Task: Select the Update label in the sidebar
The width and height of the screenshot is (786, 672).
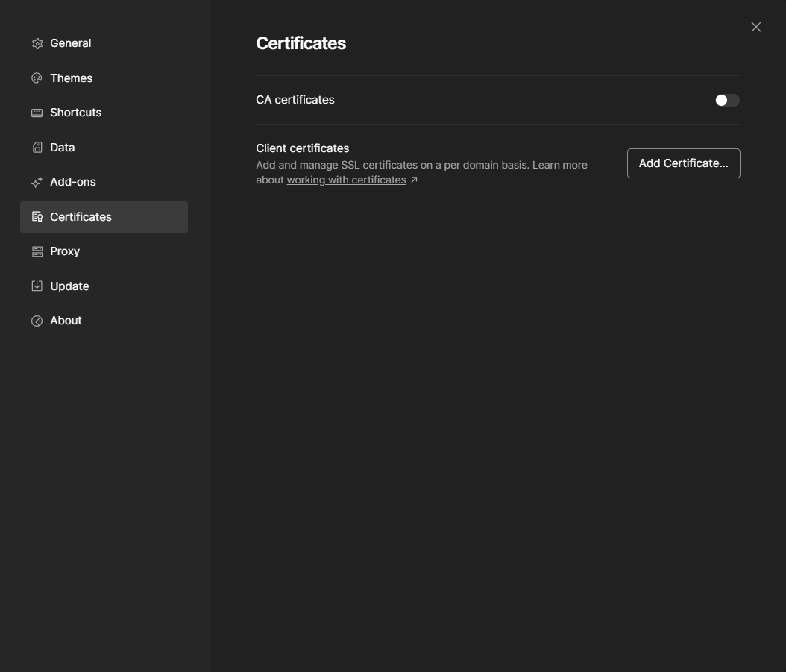Action: coord(69,286)
